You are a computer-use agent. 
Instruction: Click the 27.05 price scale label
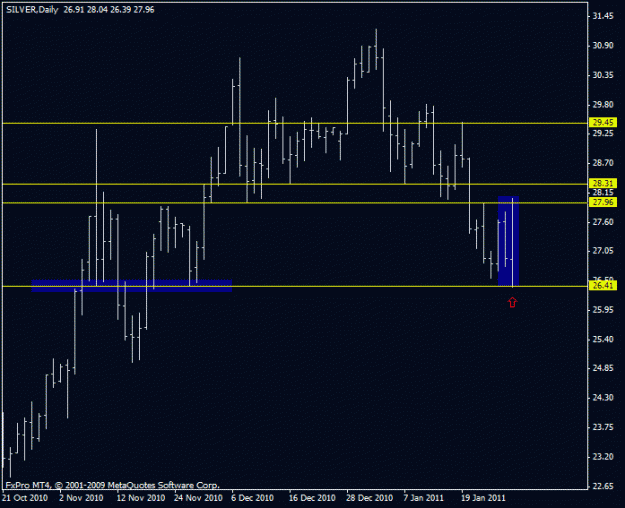pos(603,251)
